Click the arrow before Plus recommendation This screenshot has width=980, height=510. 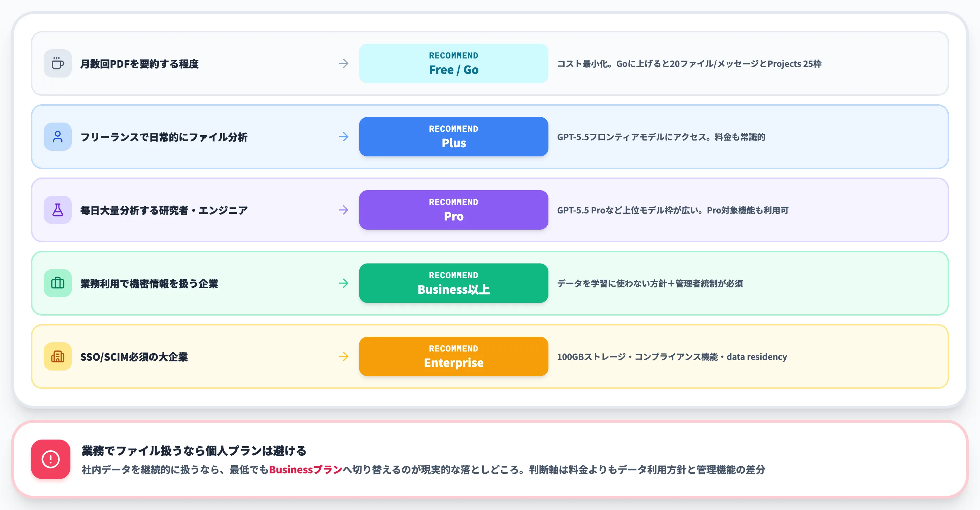[344, 137]
